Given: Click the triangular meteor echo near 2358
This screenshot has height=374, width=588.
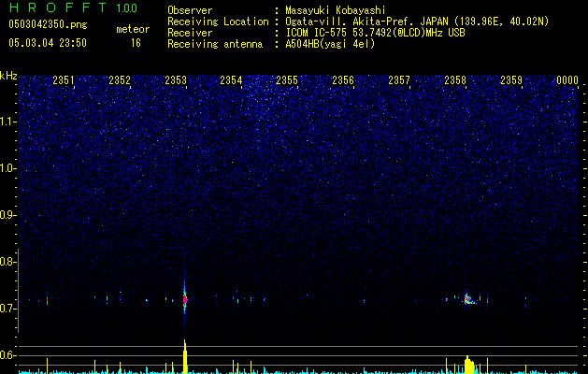Looking at the screenshot, I should tap(469, 299).
